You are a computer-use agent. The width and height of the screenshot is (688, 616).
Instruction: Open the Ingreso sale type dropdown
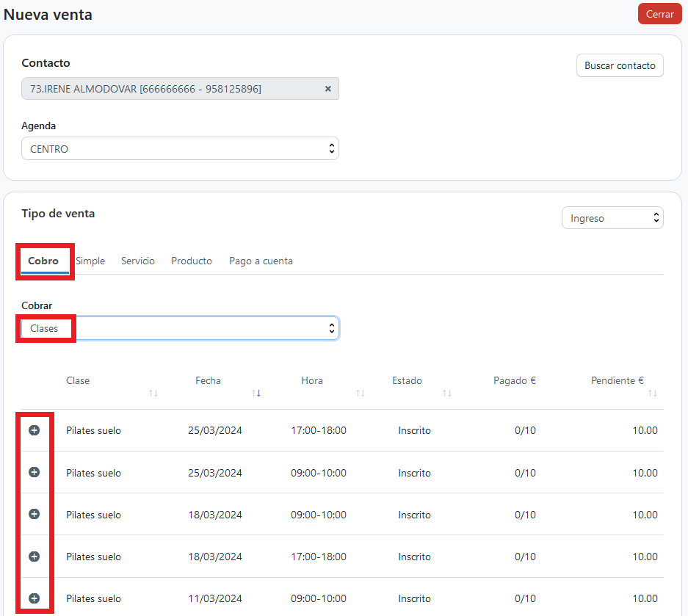612,218
